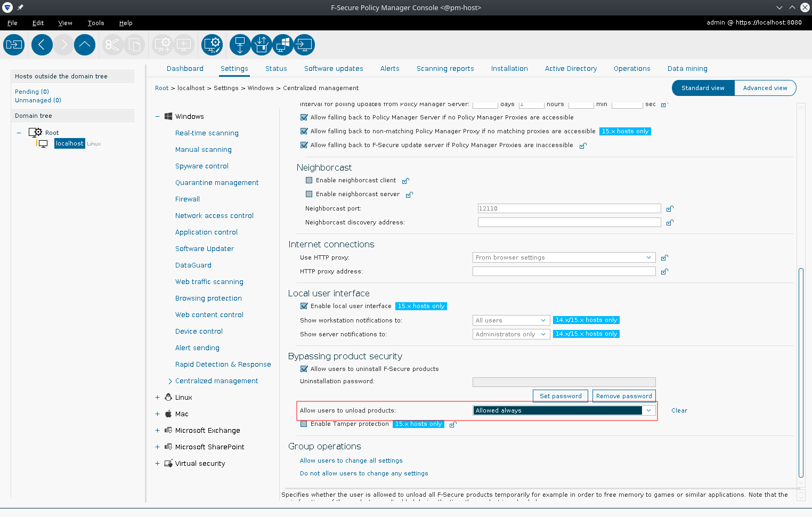Go up one level with the up arrow icon
The width and height of the screenshot is (812, 517).
(85, 45)
